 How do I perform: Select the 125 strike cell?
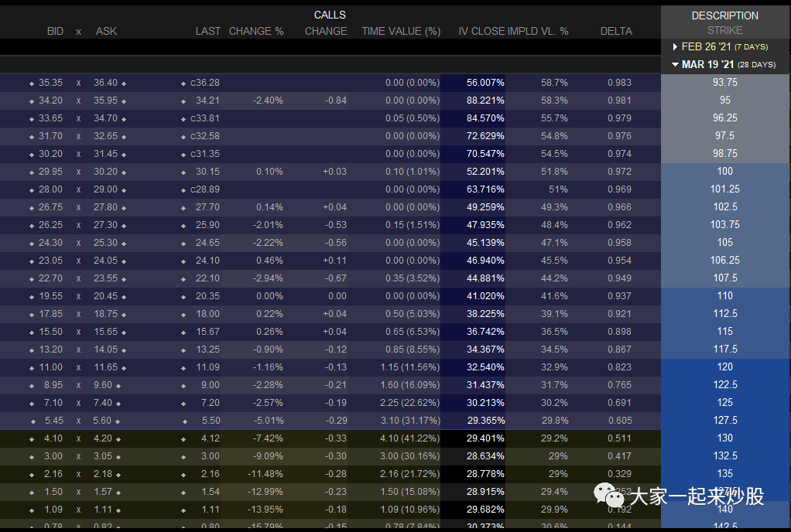coord(725,403)
